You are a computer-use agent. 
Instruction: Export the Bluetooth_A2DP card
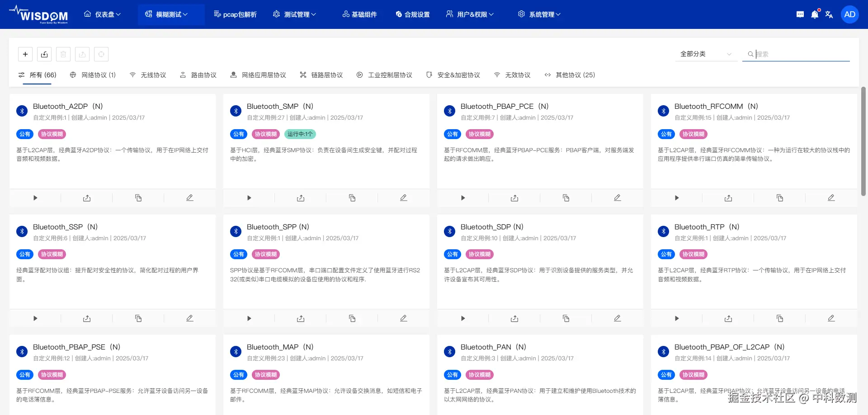coord(87,198)
